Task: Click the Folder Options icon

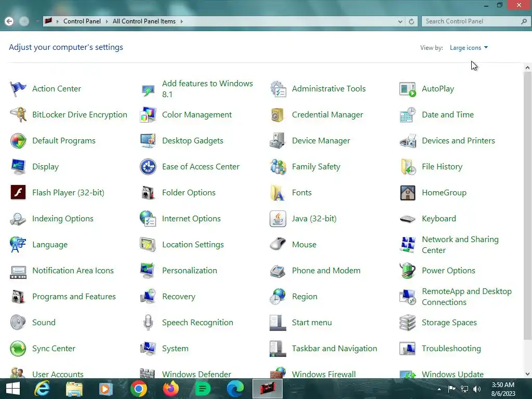Action: tap(148, 193)
